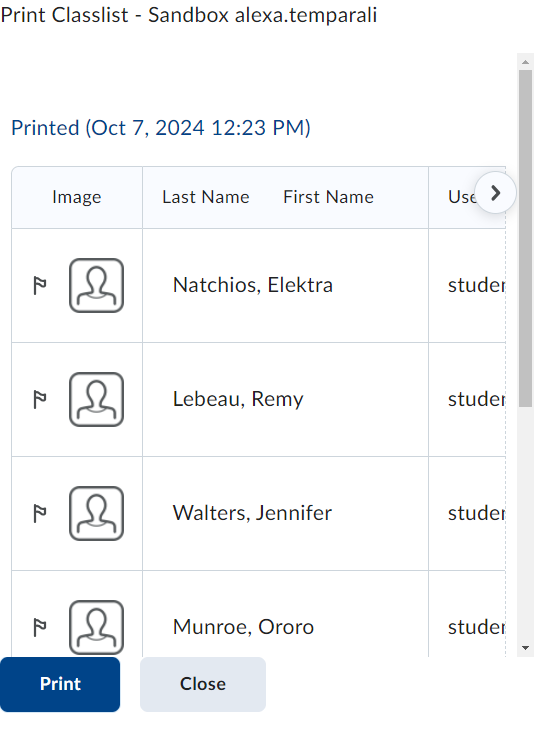
Task: Select the name Munroe, Ororo
Action: (243, 627)
